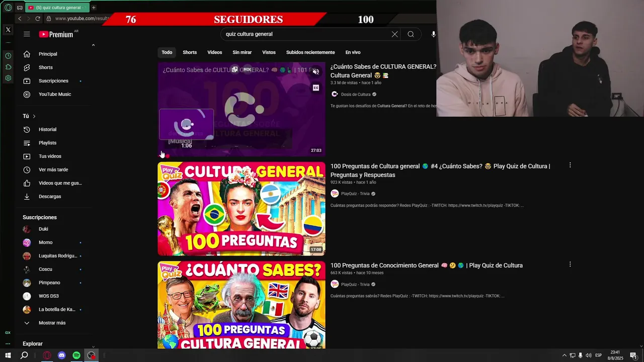
Task: Unmute the video preview sound
Action: pos(316,72)
